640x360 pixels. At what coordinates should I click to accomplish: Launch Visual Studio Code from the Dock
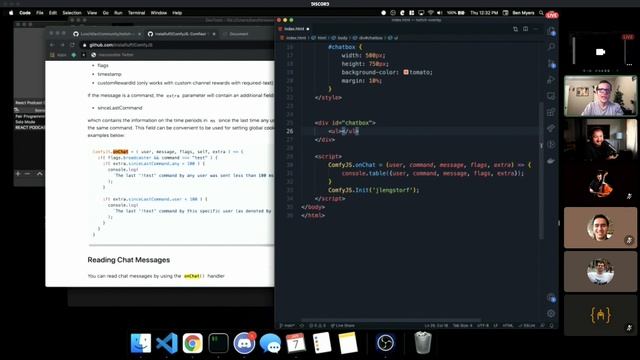pos(167,343)
